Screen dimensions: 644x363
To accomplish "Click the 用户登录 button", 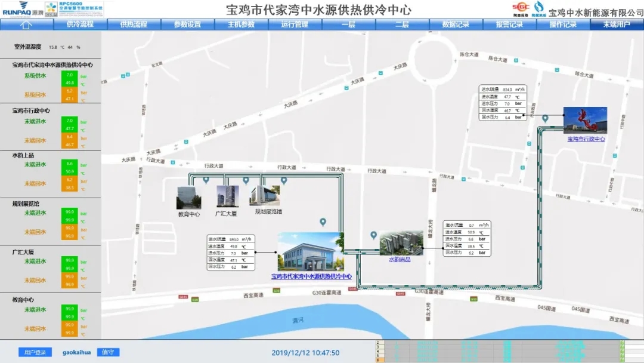I will pos(35,352).
